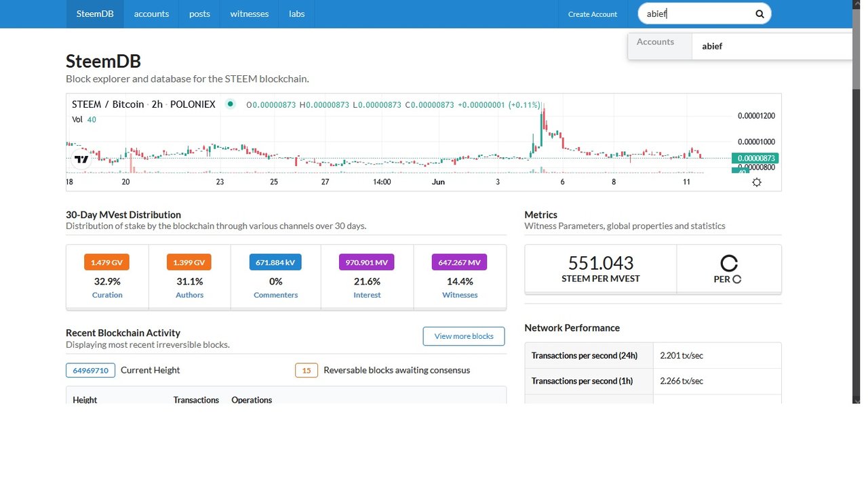Click the Operations column header
This screenshot has height=488, width=868.
pos(252,400)
